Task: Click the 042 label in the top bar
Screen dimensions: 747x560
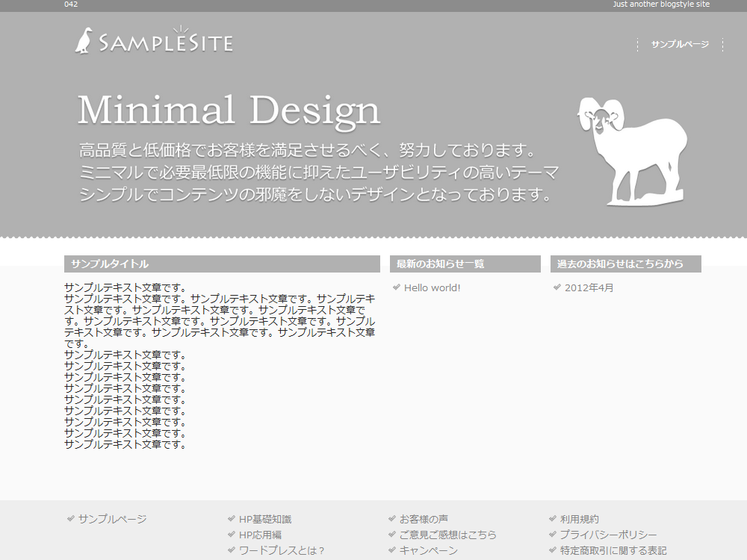Action: point(71,4)
